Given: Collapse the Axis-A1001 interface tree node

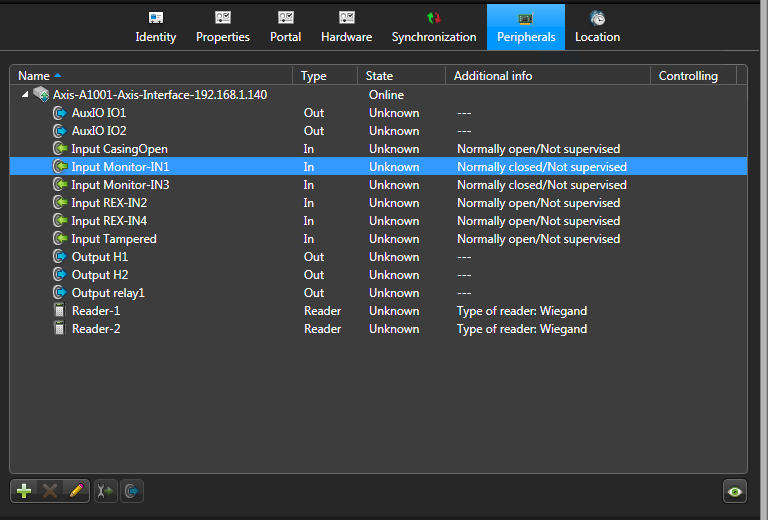Looking at the screenshot, I should [24, 95].
